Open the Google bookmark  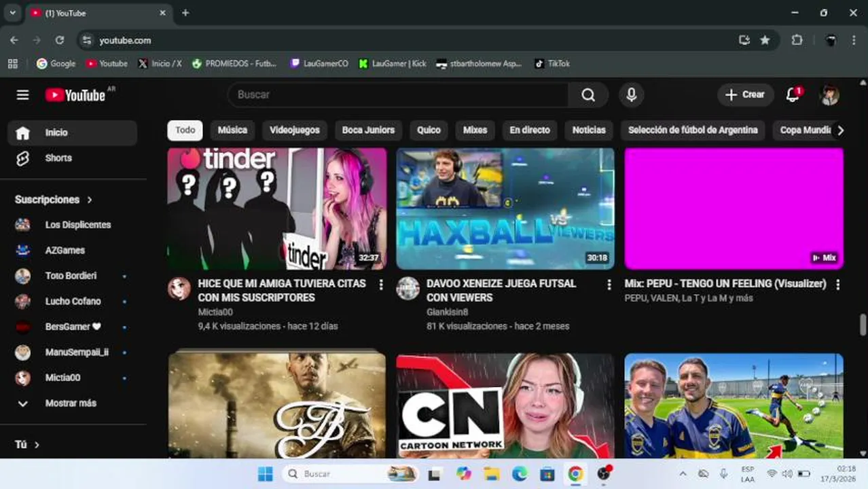(x=56, y=63)
